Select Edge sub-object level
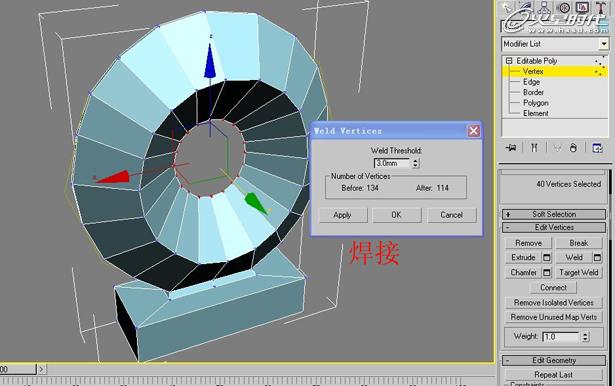The image size is (615, 386). (531, 82)
